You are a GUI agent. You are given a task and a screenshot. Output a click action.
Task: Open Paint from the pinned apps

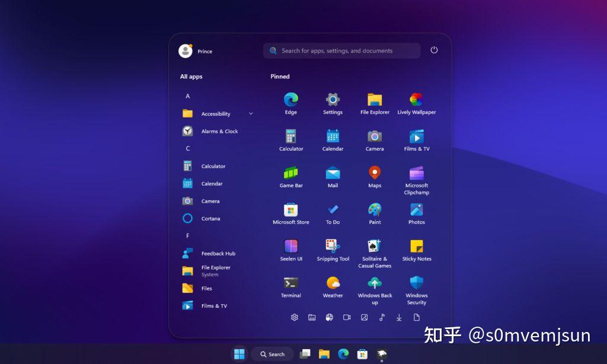(x=374, y=210)
